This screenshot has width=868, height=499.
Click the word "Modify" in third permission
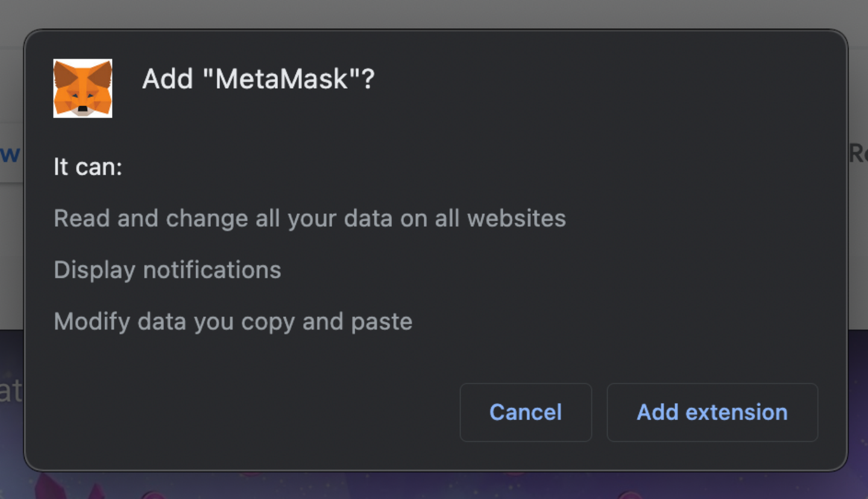(92, 322)
